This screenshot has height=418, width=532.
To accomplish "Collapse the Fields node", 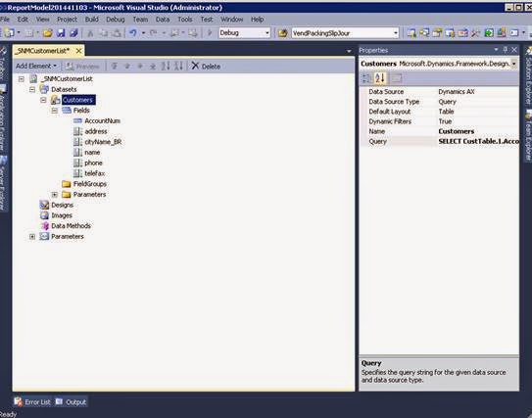I will pos(55,111).
